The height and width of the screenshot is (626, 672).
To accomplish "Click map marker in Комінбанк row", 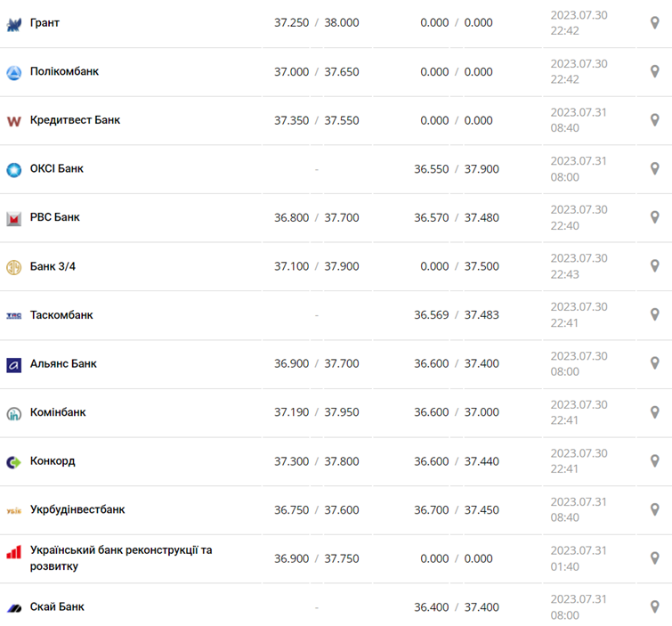I will point(654,412).
